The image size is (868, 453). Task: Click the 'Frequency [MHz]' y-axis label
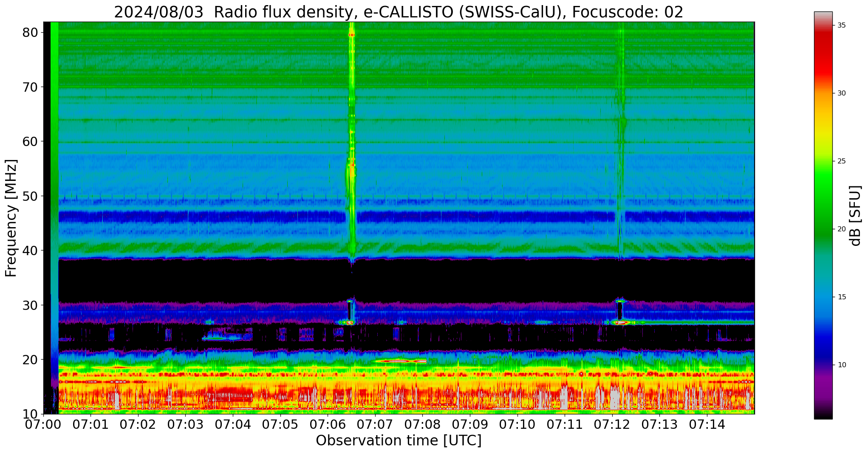[11, 218]
